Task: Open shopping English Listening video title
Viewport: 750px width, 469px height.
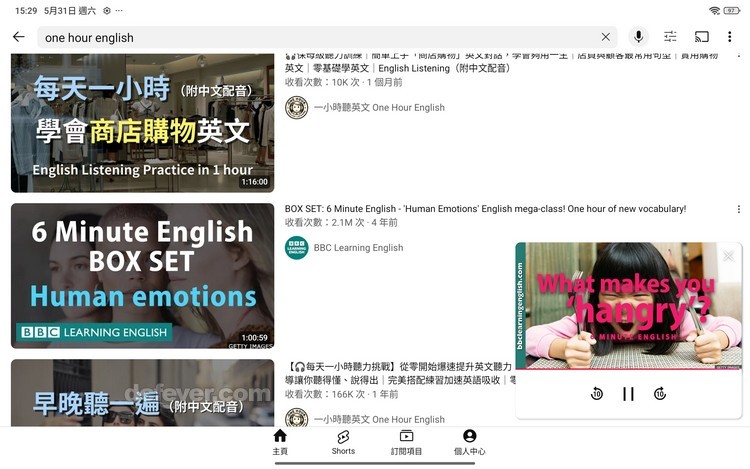Action: click(501, 63)
